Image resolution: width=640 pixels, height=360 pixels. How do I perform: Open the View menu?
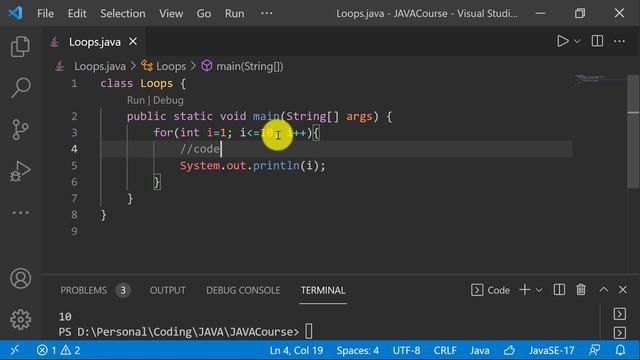171,13
